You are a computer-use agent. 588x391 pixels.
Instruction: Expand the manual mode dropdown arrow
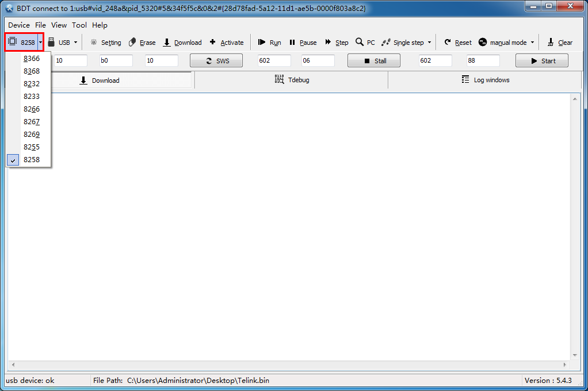tap(532, 43)
